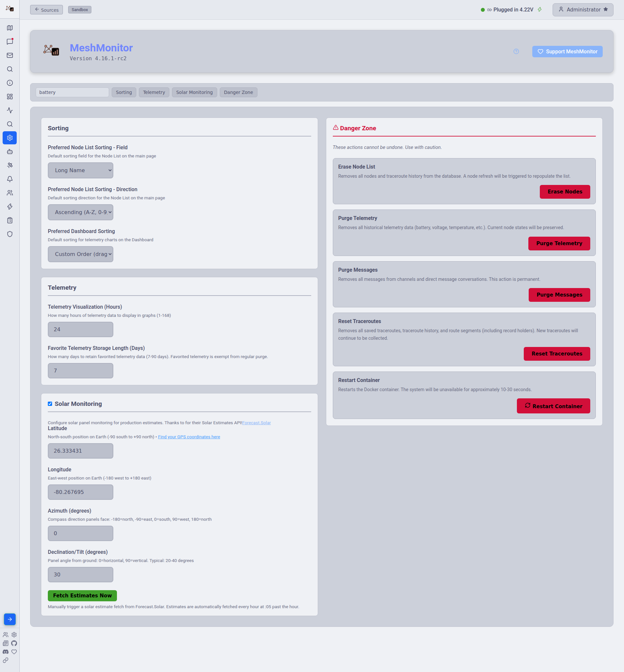Screen dimensions: 624x672
Task: Open the Forecast.Solar link
Action: point(256,423)
